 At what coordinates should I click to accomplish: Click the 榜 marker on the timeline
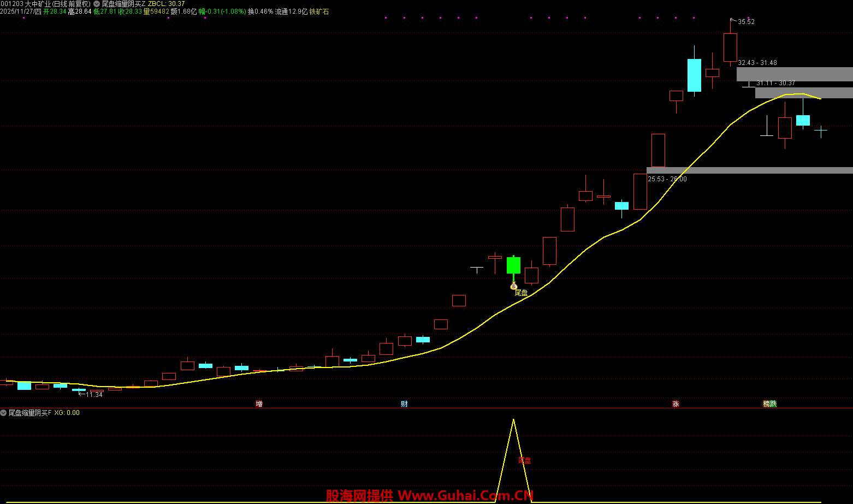point(767,404)
